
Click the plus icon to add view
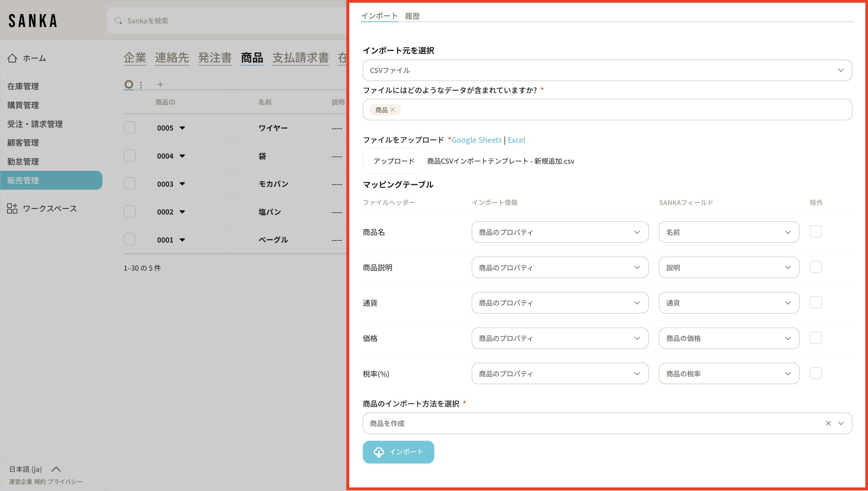(x=160, y=84)
